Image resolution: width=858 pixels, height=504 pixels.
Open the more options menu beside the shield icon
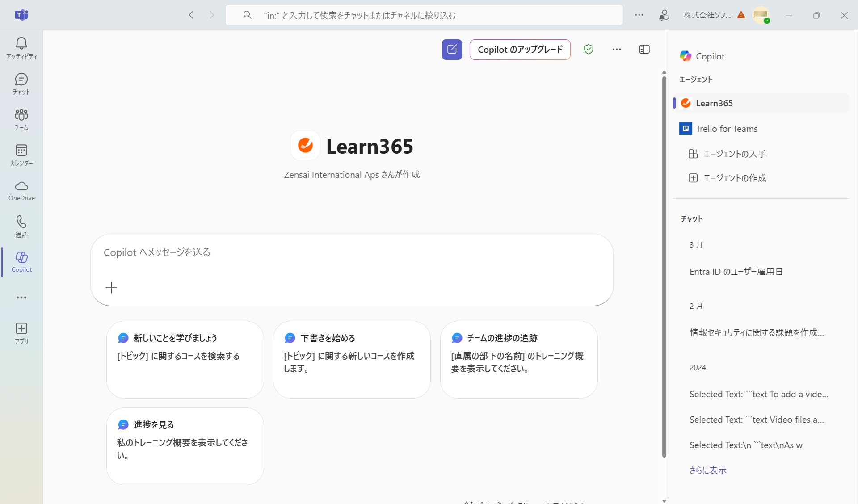(617, 49)
